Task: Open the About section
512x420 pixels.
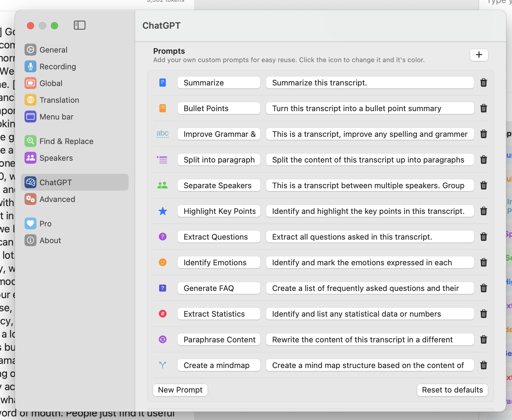Action: click(75, 240)
